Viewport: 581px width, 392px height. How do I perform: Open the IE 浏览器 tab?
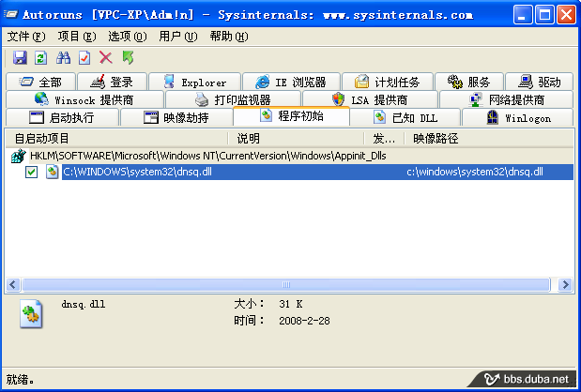(291, 82)
